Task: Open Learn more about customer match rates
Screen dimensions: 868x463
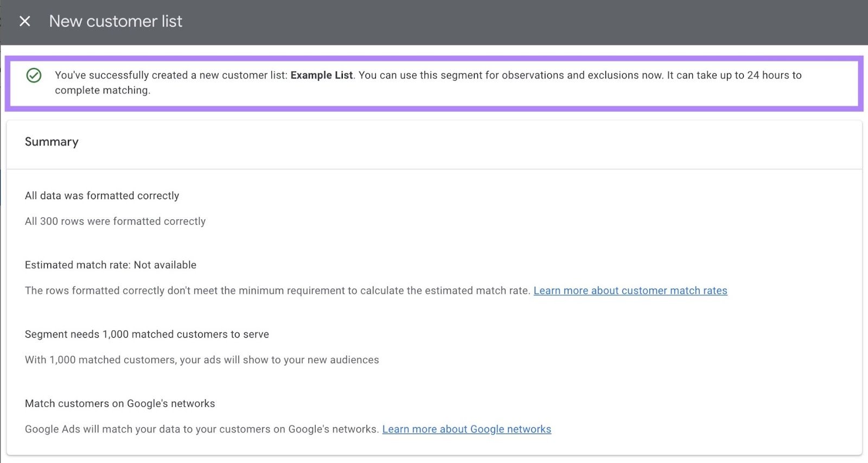Action: point(630,290)
